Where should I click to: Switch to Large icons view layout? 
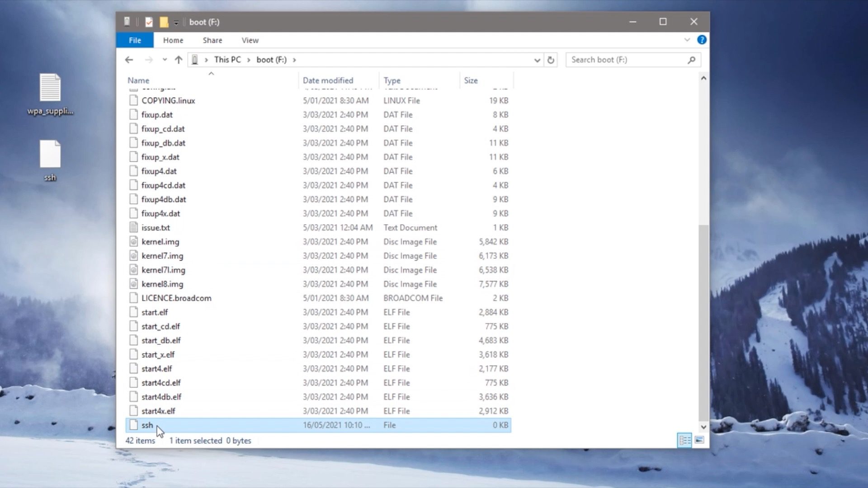pyautogui.click(x=699, y=440)
